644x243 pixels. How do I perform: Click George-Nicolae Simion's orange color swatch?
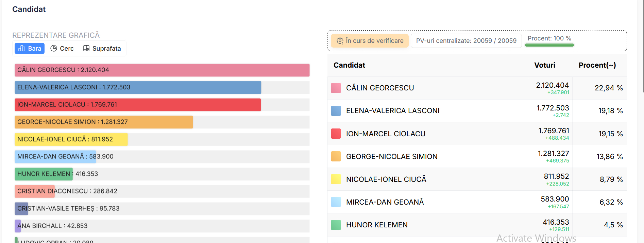click(336, 156)
